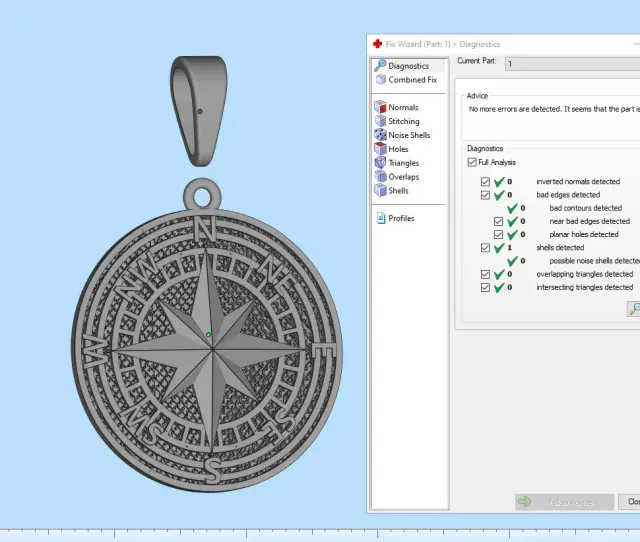Click the Normals cube icon
This screenshot has height=542, width=640.
pyautogui.click(x=380, y=107)
